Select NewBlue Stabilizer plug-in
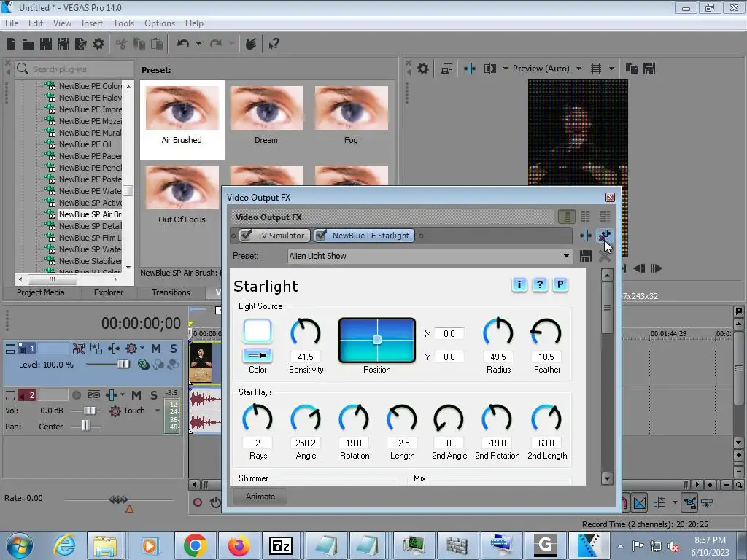 click(x=90, y=261)
